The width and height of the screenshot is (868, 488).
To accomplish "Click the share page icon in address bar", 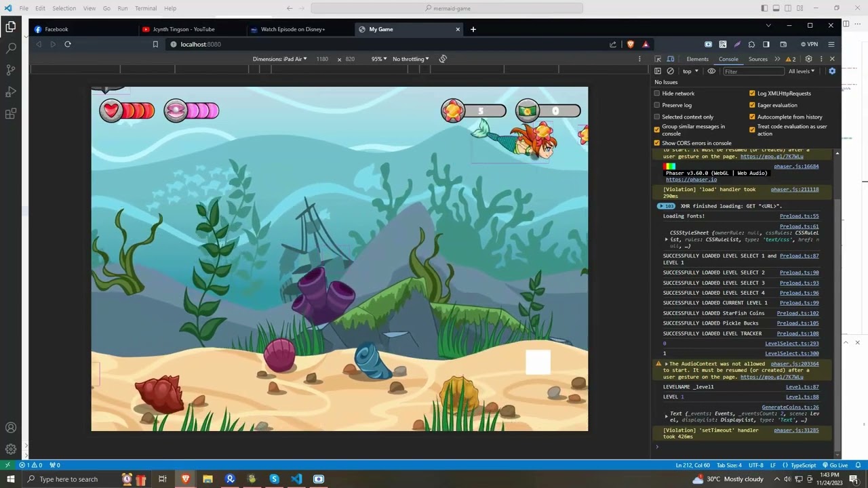I will (x=613, y=44).
